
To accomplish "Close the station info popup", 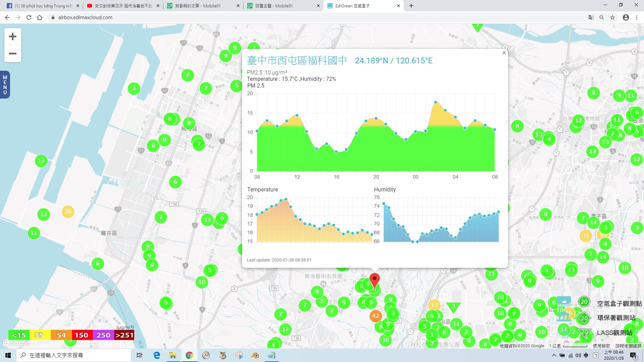I will [x=504, y=53].
